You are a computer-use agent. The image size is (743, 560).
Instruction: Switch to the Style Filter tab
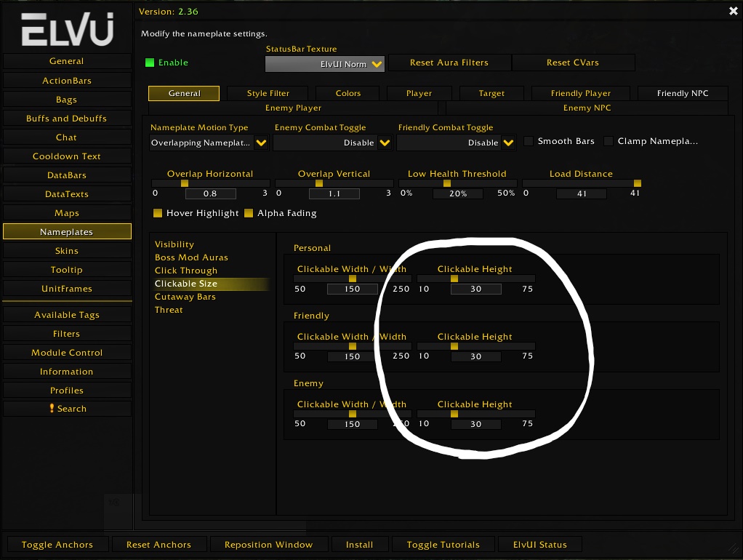(x=268, y=93)
